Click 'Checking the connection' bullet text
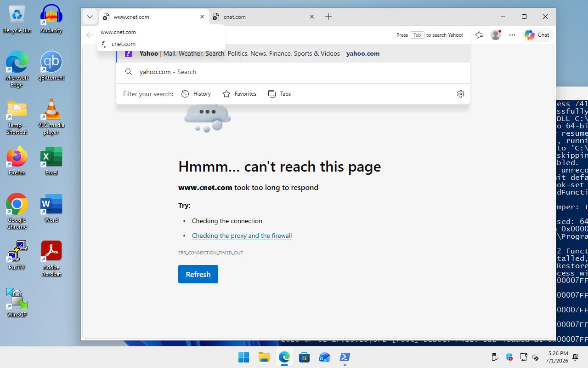Viewport: 588px width, 368px height. click(x=227, y=221)
